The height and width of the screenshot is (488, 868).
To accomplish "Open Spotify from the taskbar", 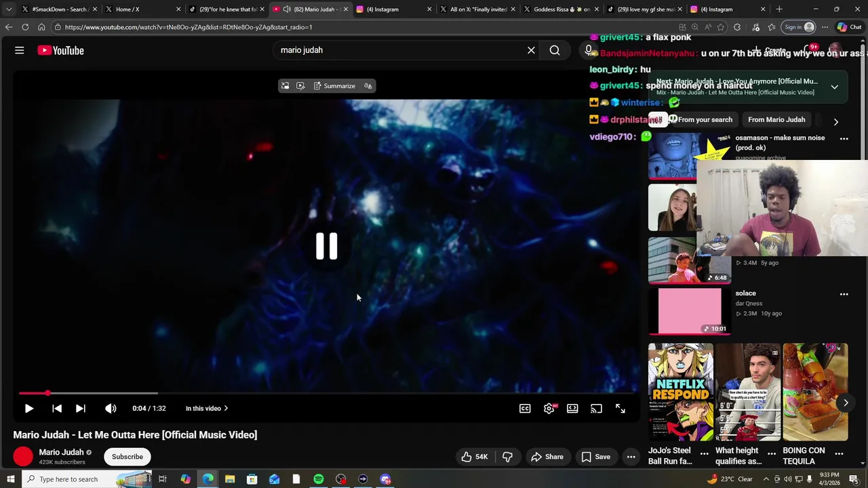I will pyautogui.click(x=318, y=479).
